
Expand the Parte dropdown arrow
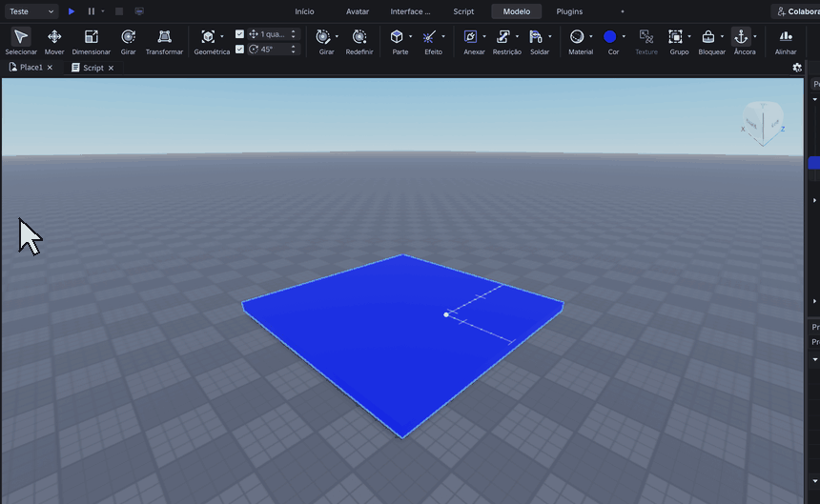tap(411, 36)
